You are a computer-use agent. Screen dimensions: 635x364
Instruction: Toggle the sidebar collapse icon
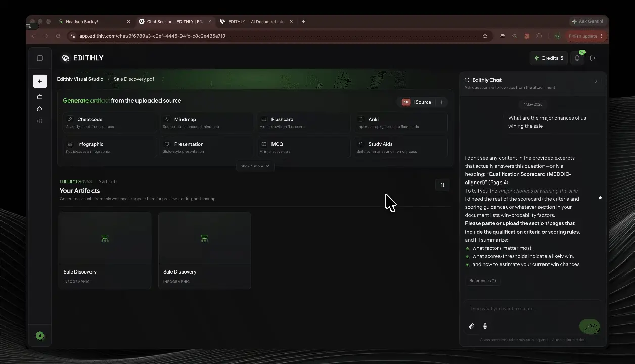pos(40,58)
